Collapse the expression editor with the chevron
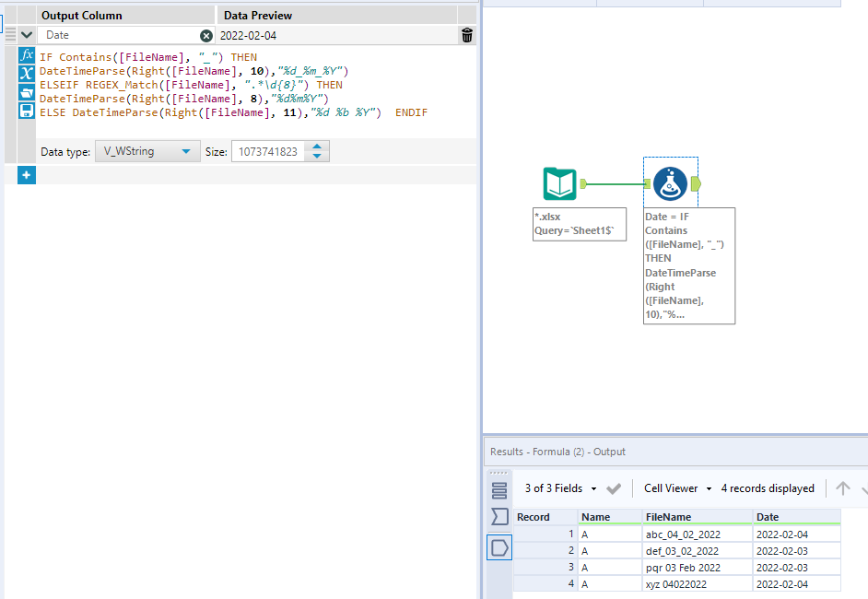 pos(26,34)
